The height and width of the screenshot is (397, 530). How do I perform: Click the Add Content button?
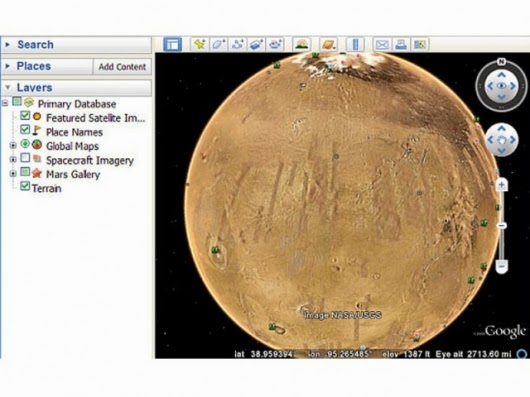[x=122, y=67]
